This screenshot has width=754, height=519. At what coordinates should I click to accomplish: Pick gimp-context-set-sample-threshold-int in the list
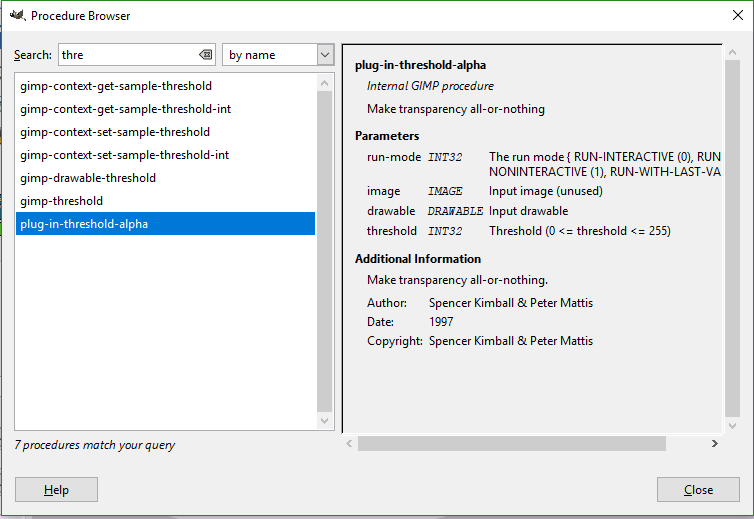point(125,155)
